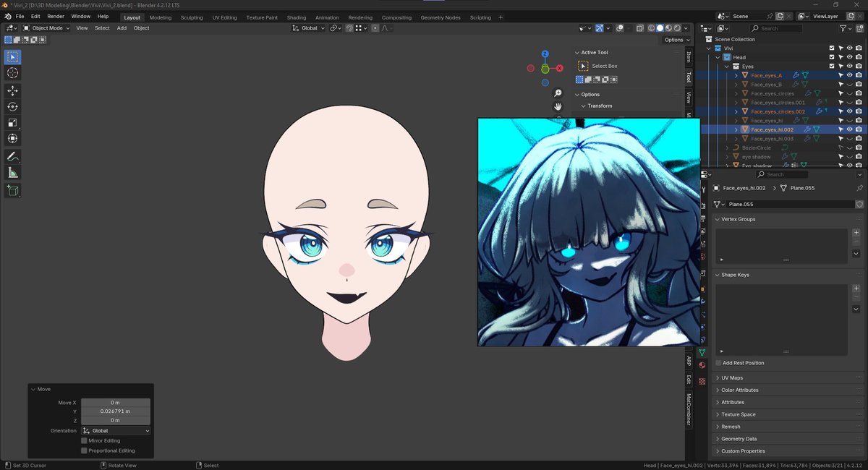
Task: Open the Orientation dropdown in the Move panel
Action: pyautogui.click(x=116, y=430)
